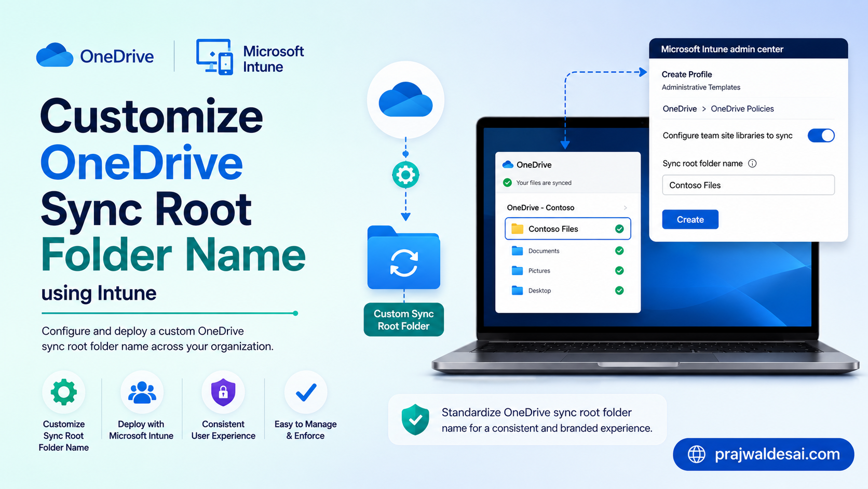Image resolution: width=868 pixels, height=489 pixels.
Task: Click the OneDrive - Contoso label
Action: tap(540, 207)
